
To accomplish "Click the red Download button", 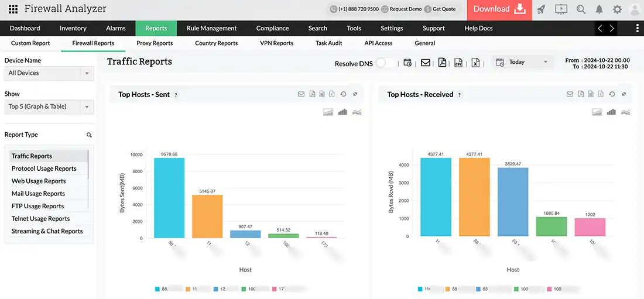I will [499, 10].
